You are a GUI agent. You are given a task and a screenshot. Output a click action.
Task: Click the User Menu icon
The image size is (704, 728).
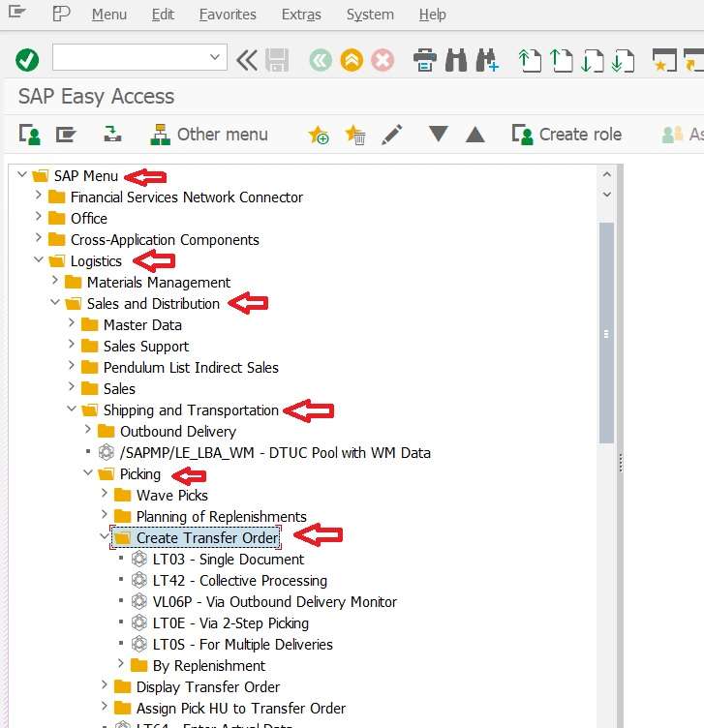(x=29, y=135)
